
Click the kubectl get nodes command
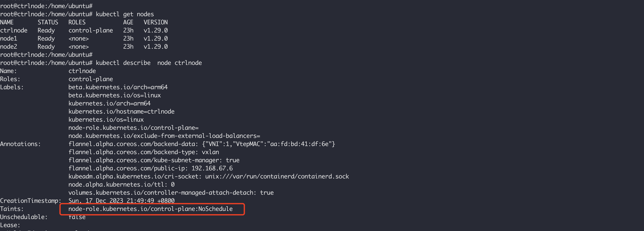125,14
